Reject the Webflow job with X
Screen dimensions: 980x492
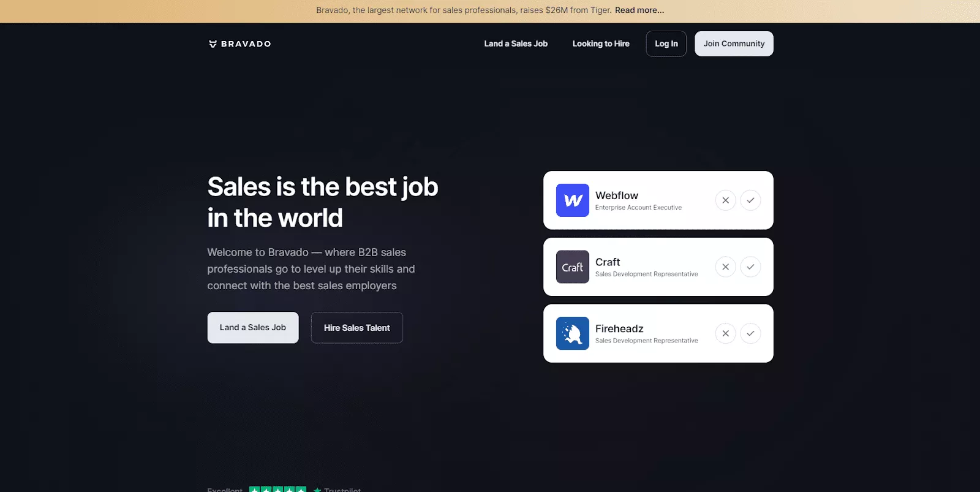tap(725, 200)
